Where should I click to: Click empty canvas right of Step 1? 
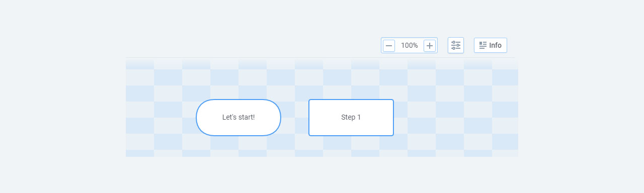click(455, 118)
